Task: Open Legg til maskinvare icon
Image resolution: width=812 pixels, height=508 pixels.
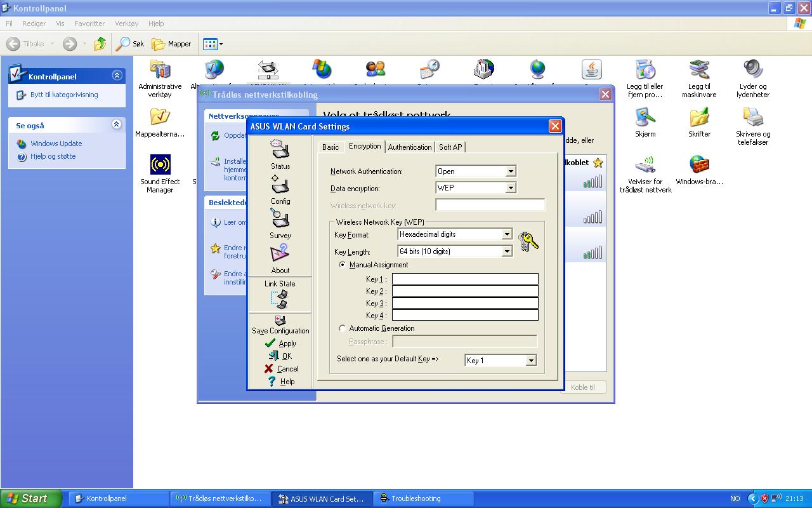Action: click(699, 79)
